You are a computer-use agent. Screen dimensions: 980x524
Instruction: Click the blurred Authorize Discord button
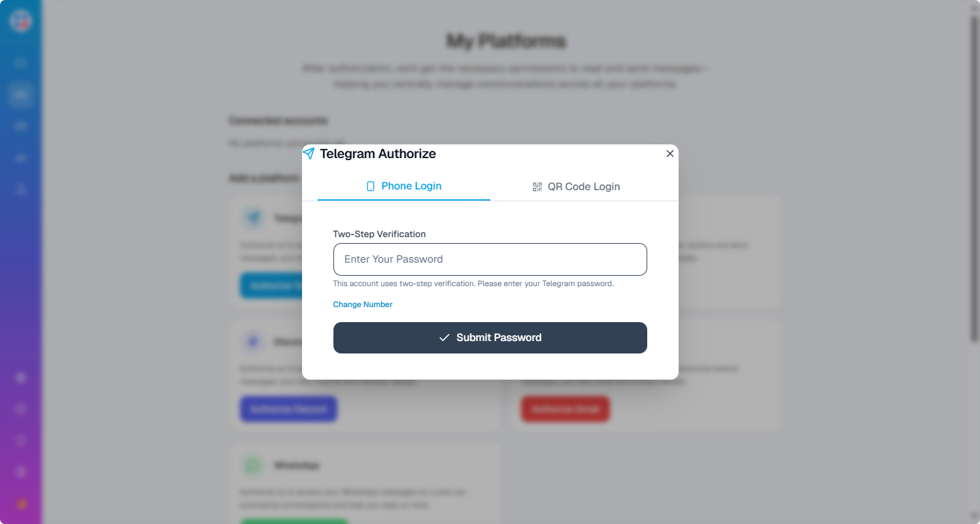pyautogui.click(x=288, y=409)
